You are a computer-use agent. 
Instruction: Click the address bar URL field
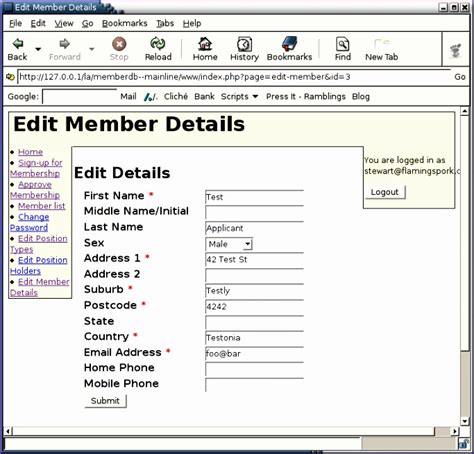coord(234,77)
